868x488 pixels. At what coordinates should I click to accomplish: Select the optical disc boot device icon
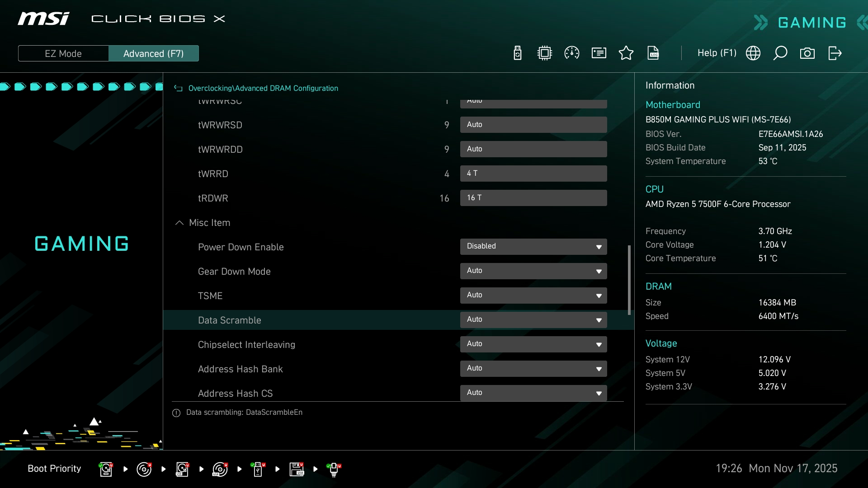144,469
